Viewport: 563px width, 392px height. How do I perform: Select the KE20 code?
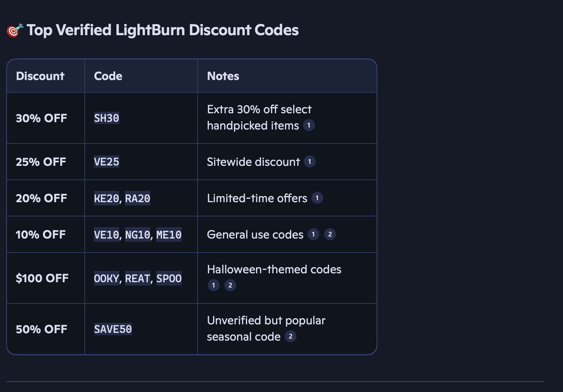pyautogui.click(x=107, y=199)
